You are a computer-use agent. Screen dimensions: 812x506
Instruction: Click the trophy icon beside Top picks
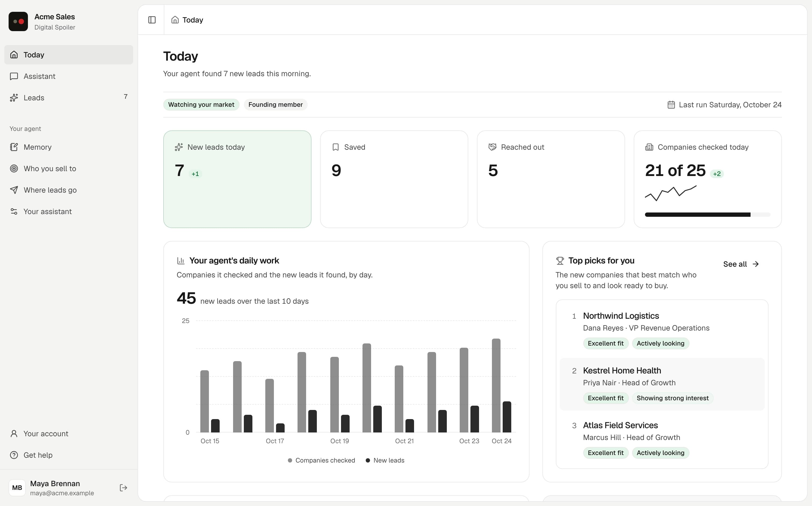560,260
